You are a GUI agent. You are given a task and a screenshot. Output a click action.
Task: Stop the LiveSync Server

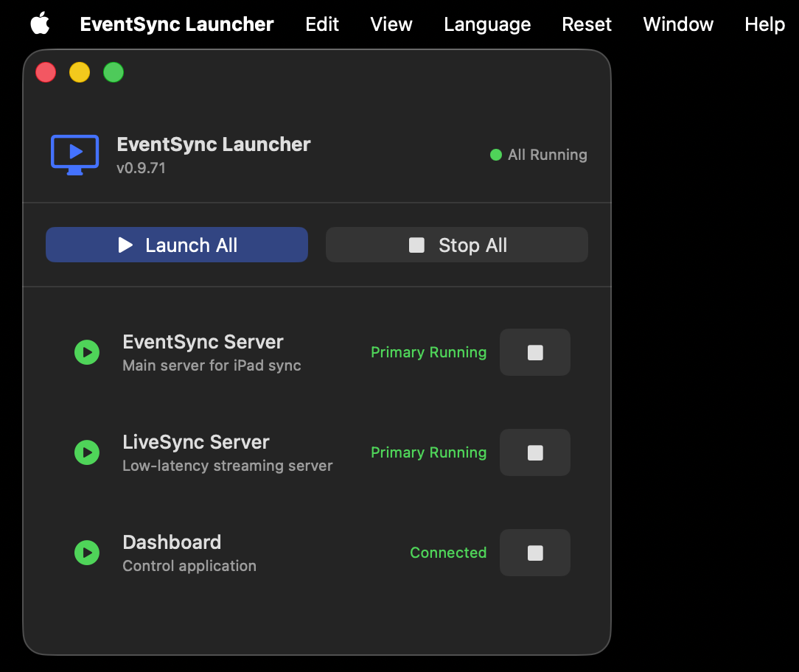(x=535, y=452)
